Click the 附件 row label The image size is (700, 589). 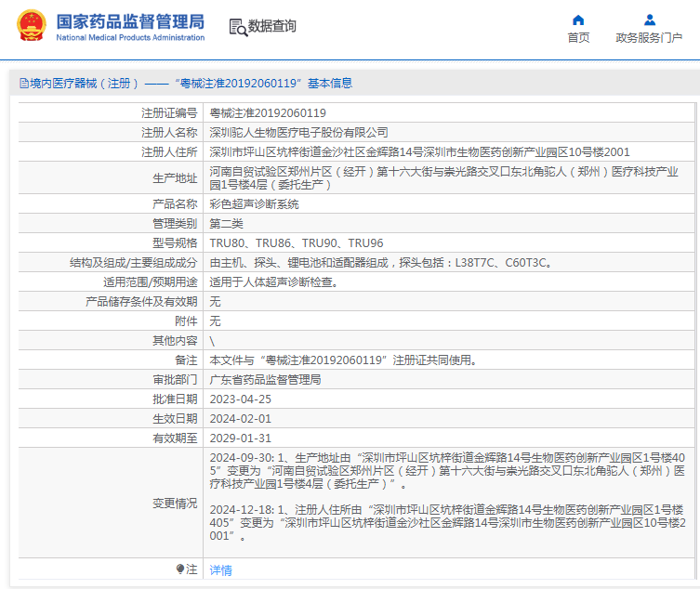tap(186, 321)
